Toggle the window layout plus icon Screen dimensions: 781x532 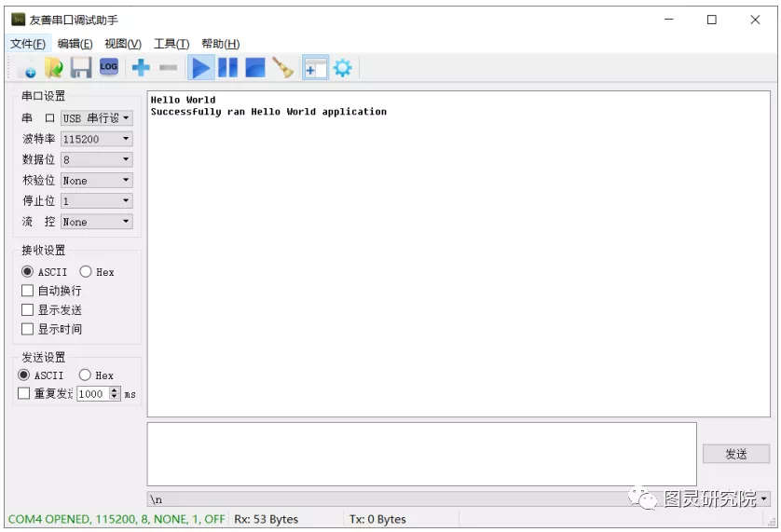(x=315, y=68)
